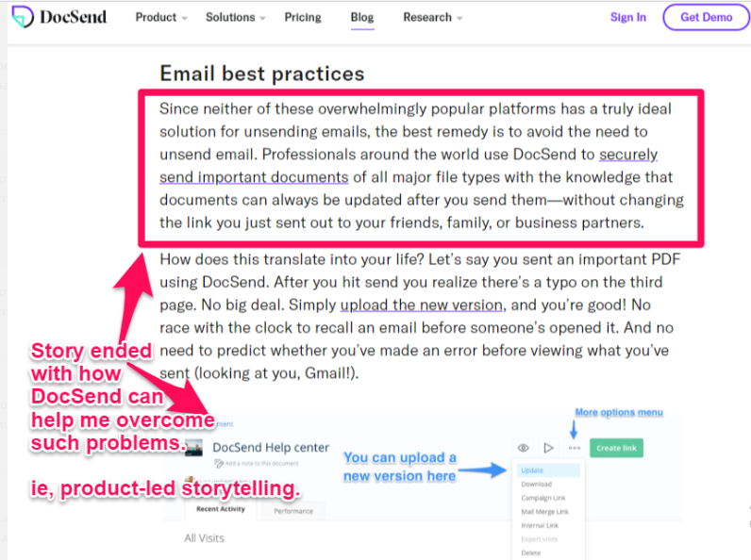The image size is (751, 560).
Task: Click the DocSend logo
Action: click(x=58, y=17)
